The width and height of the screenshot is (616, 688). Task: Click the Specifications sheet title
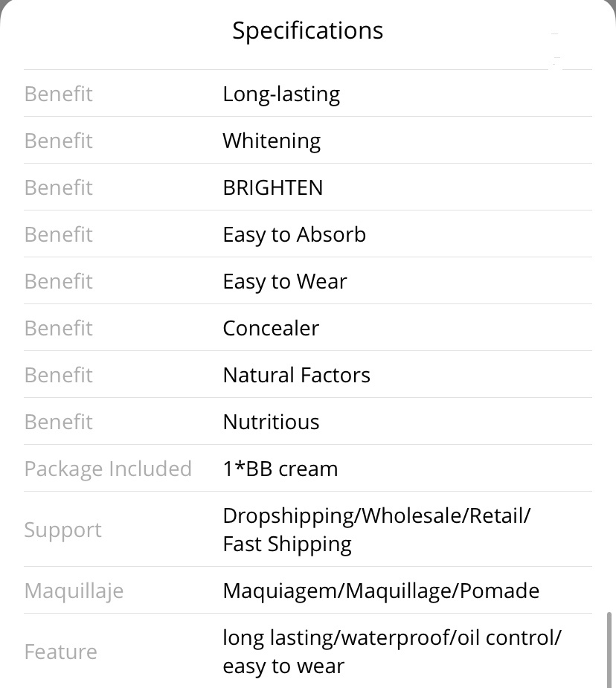[307, 30]
